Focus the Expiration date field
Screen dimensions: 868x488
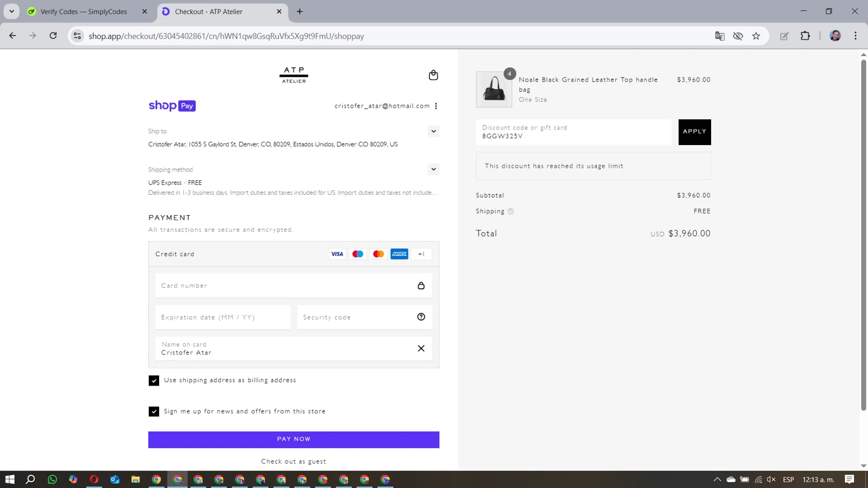[x=223, y=317]
